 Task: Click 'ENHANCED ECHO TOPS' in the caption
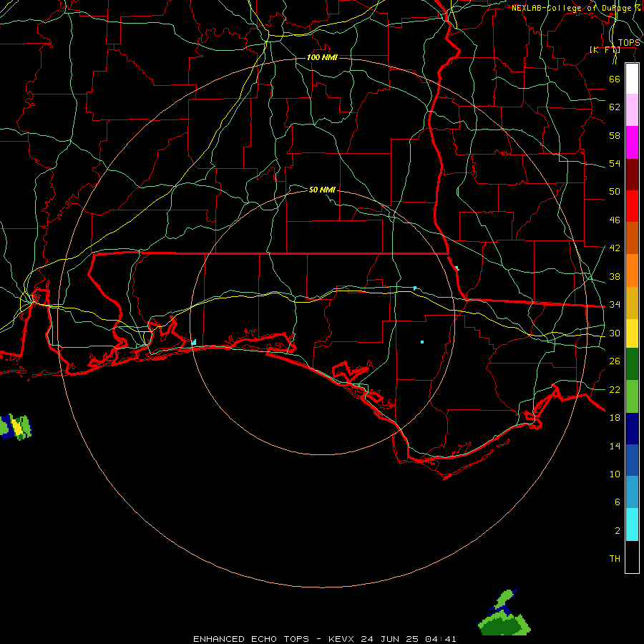point(251,639)
